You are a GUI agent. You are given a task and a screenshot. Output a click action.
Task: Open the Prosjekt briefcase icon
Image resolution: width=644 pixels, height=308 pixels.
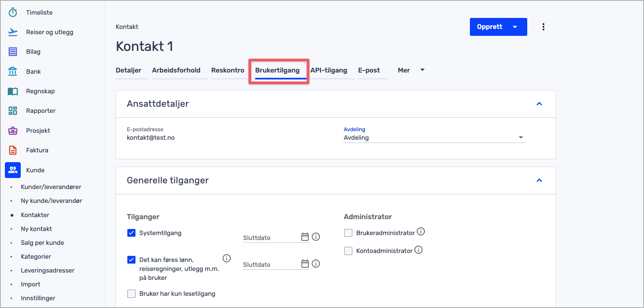13,131
